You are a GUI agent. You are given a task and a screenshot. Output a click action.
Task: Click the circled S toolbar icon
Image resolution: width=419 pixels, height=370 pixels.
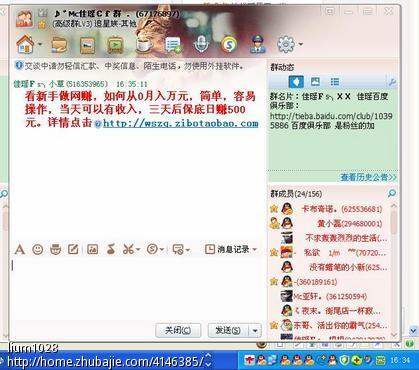coord(152,249)
